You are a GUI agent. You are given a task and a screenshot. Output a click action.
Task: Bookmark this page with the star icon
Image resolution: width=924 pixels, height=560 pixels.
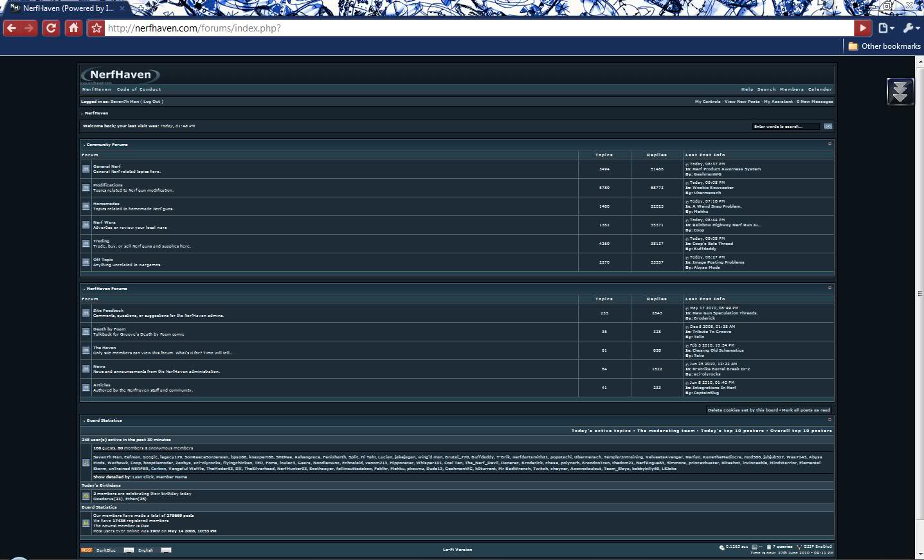[x=96, y=28]
